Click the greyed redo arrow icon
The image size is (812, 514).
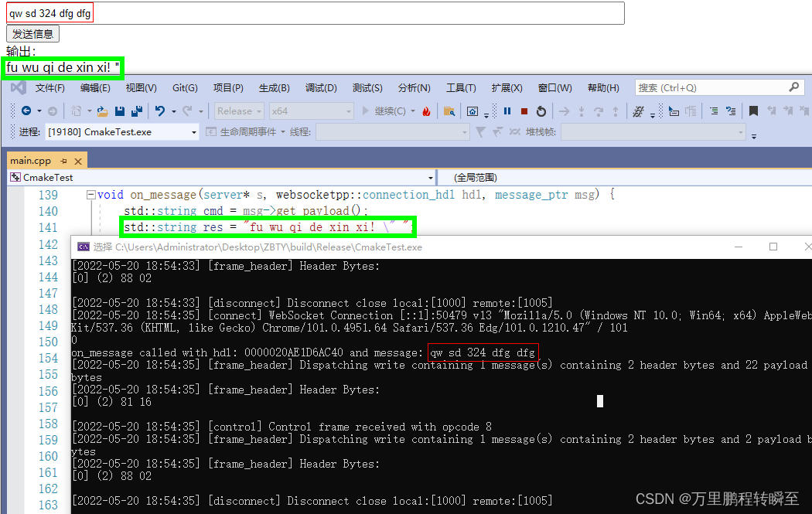tap(187, 111)
